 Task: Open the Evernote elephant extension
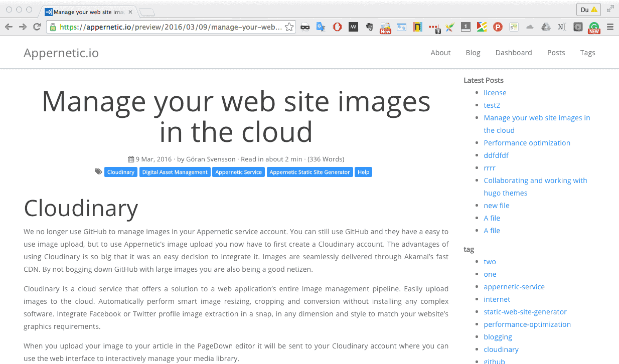tap(370, 27)
